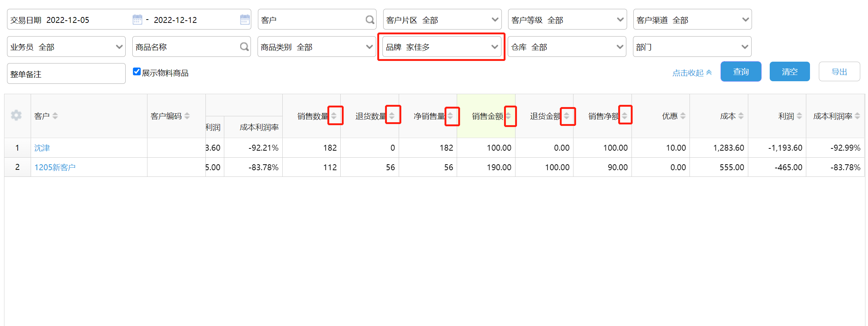Sort by 销售金额 column
Screen dimensions: 868x326
[508, 116]
